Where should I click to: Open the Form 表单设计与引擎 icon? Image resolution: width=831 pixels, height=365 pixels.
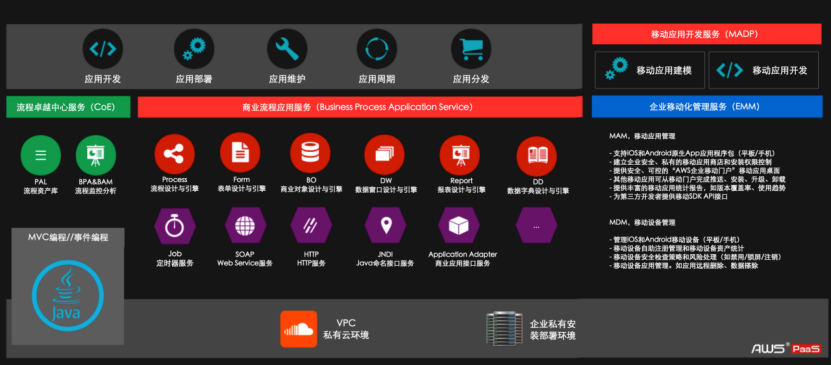tap(241, 153)
